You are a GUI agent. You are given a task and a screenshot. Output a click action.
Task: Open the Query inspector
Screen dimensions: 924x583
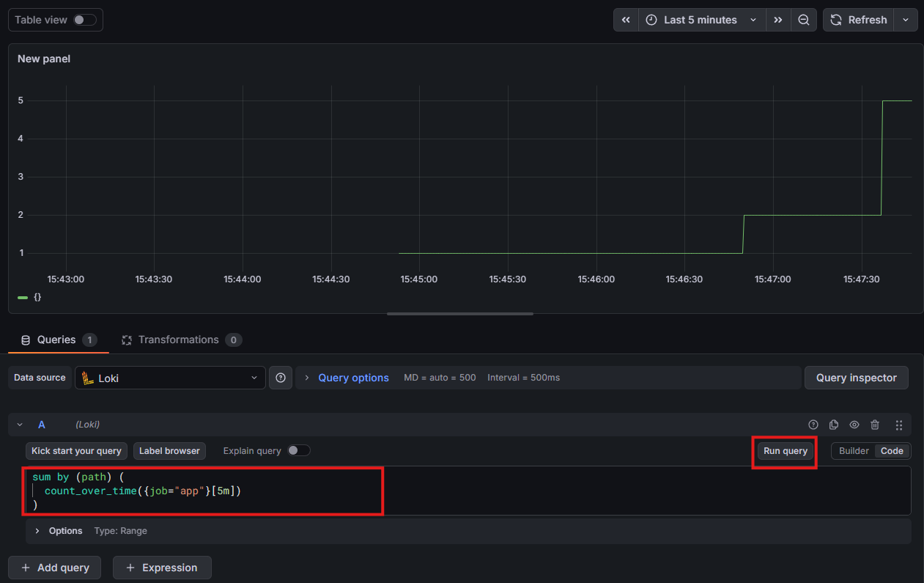point(856,378)
